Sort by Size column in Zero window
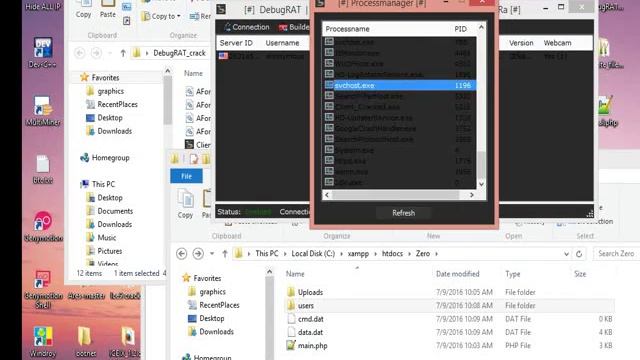This screenshot has width=640, height=360. tap(580, 274)
